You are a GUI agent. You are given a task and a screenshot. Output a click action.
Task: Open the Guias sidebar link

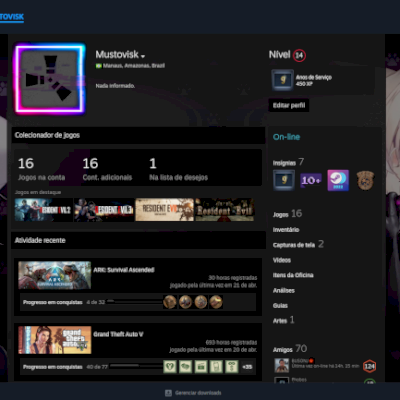pos(280,305)
